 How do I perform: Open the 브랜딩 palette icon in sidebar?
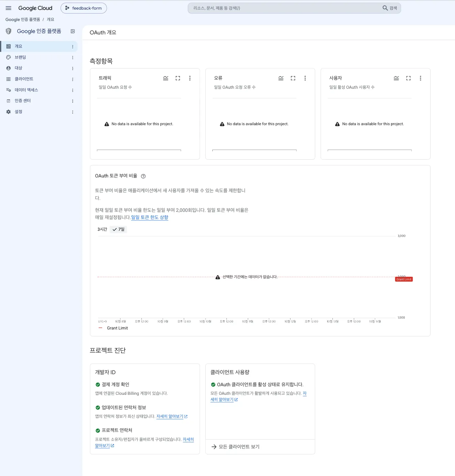pyautogui.click(x=9, y=57)
